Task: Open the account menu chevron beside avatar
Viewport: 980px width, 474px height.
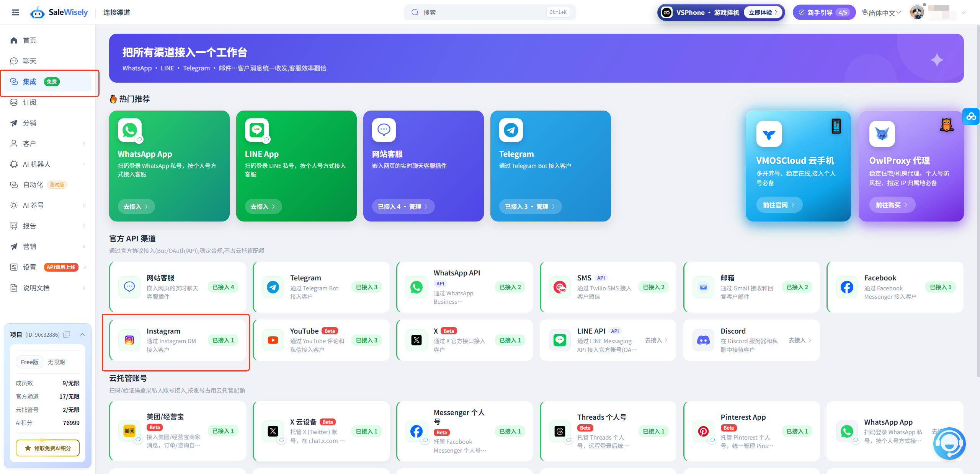Action: (964, 13)
